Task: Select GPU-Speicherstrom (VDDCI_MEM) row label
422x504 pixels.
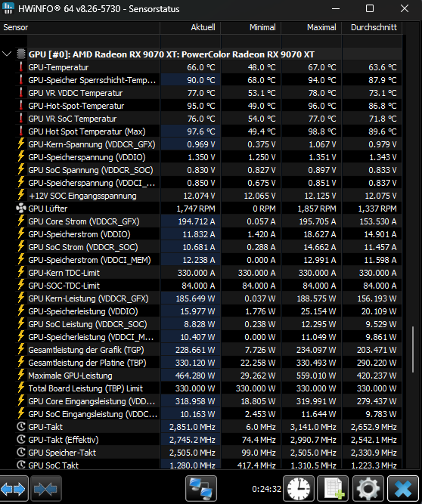Action: pos(89,260)
